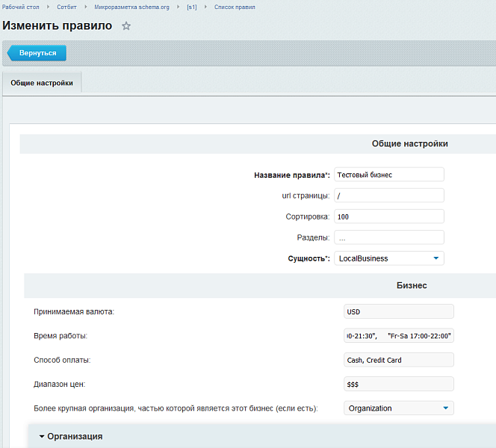Click the Бизнес section header

pyautogui.click(x=411, y=285)
